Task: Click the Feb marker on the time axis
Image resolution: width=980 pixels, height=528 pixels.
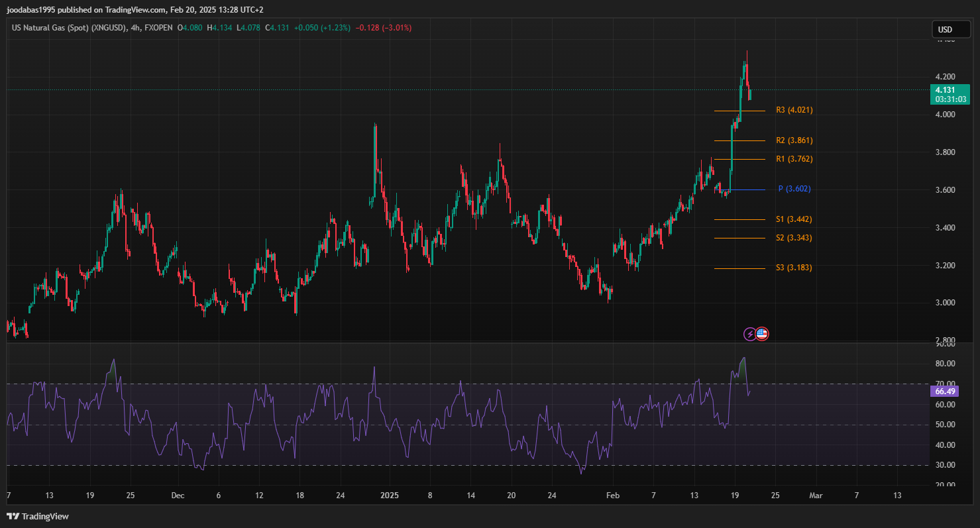Action: click(x=613, y=495)
